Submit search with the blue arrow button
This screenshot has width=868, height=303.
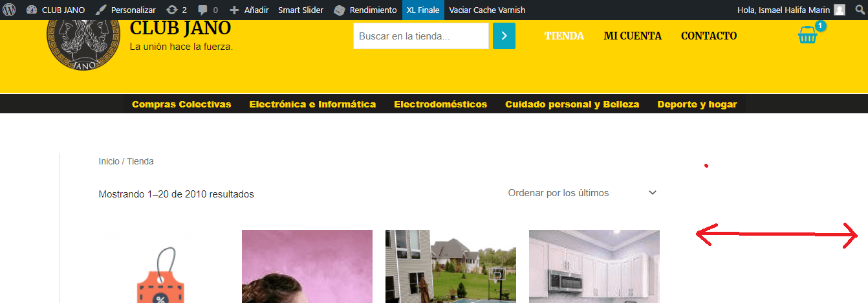click(x=504, y=36)
